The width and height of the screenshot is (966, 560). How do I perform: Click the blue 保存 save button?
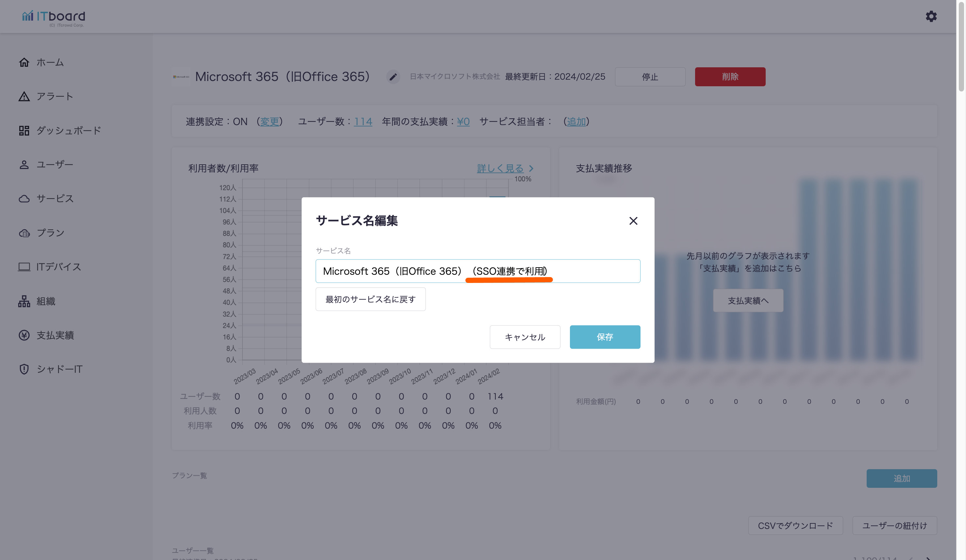(x=605, y=337)
